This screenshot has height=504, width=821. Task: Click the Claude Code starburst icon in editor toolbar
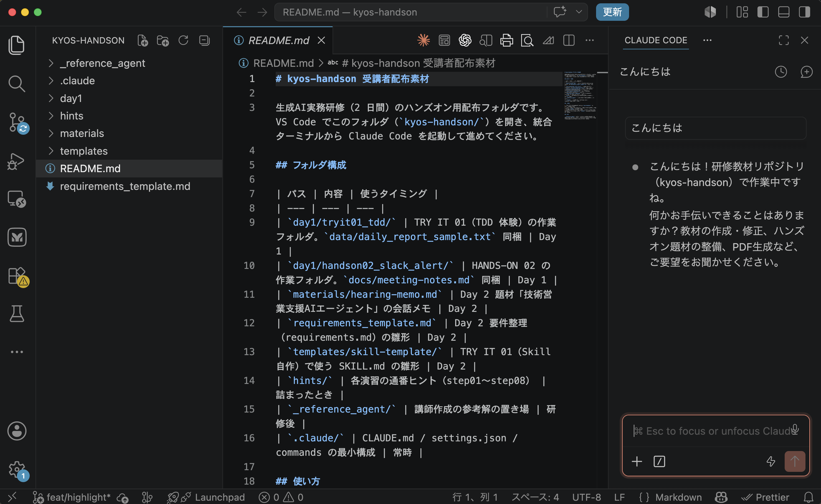424,40
